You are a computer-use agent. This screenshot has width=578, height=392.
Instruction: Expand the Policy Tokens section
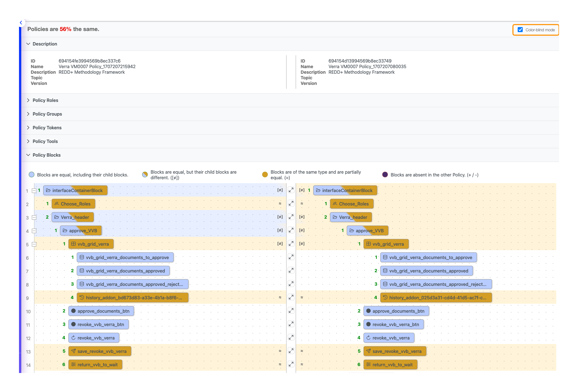(47, 128)
